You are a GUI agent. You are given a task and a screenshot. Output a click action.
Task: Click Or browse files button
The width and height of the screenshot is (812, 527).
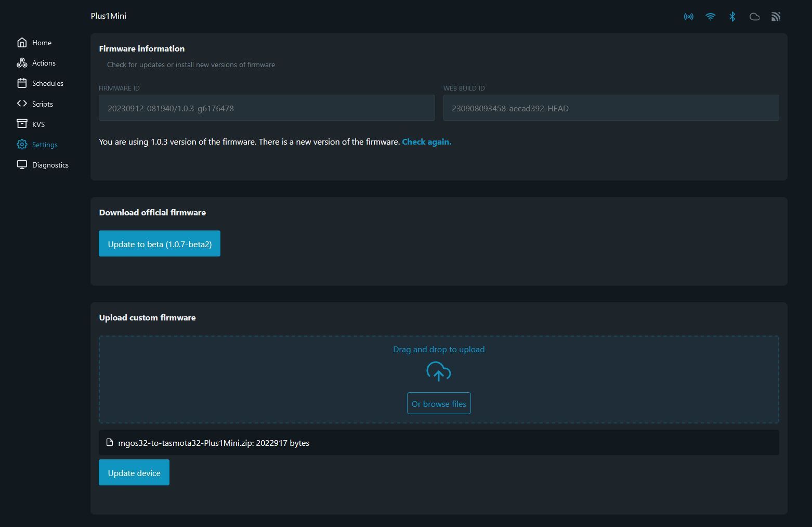point(439,404)
